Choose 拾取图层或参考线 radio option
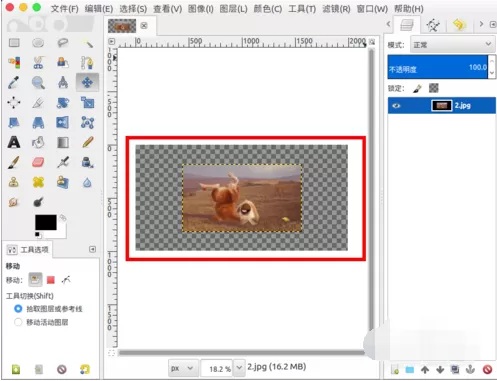497x381 pixels. coord(18,309)
